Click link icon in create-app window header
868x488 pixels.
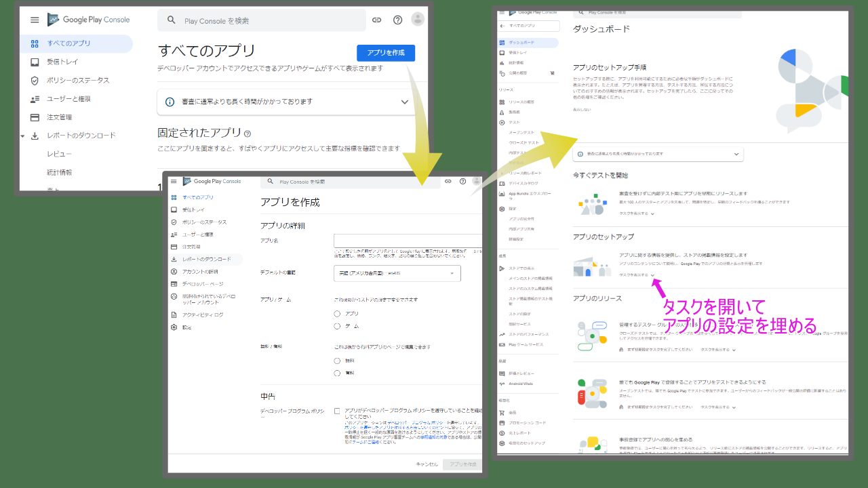tap(448, 182)
